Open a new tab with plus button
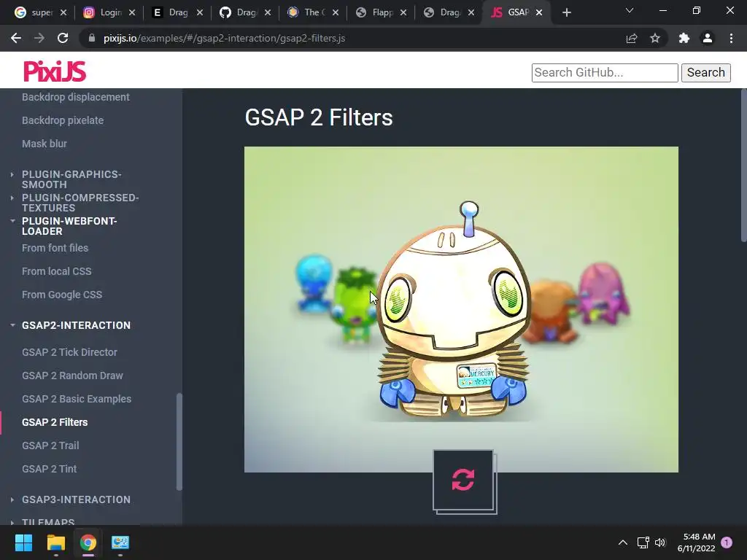Viewport: 747px width, 560px height. [566, 12]
